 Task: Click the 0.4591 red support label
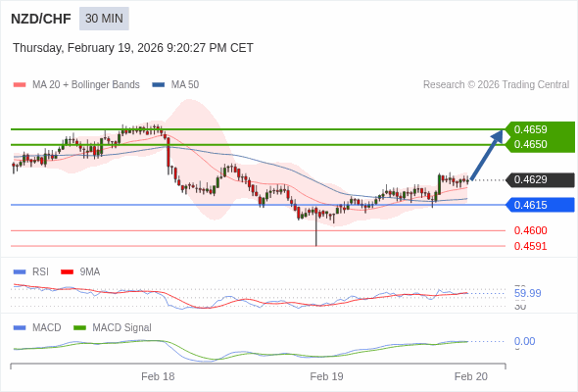point(530,246)
